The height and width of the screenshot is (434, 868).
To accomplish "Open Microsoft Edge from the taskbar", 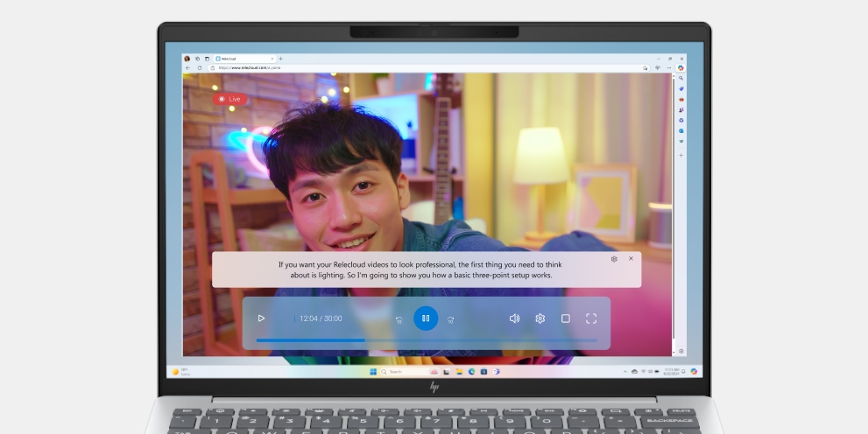I will tap(471, 372).
